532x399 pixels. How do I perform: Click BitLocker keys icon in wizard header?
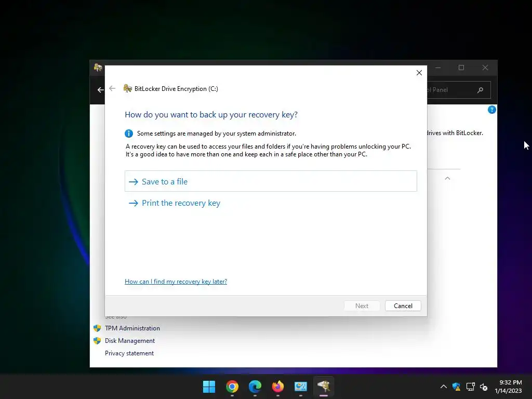[x=128, y=88]
